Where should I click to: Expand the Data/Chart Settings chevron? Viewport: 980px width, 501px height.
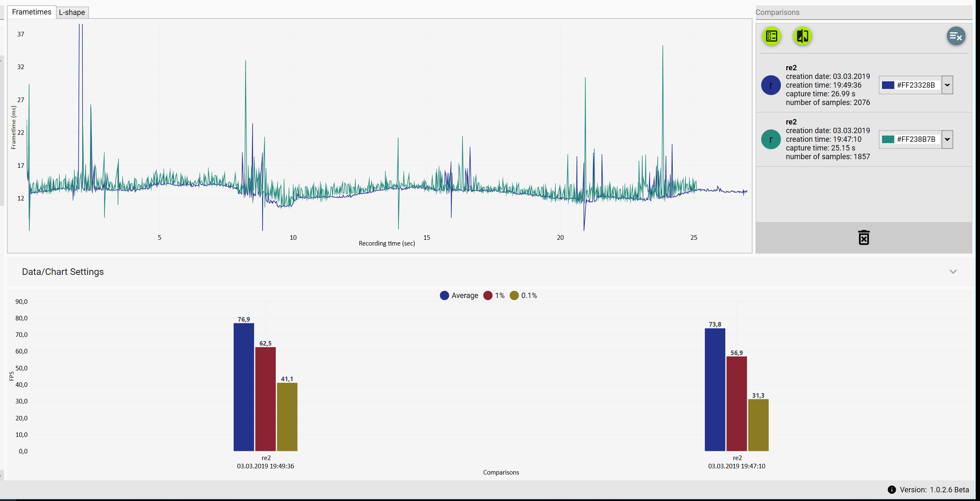click(953, 272)
